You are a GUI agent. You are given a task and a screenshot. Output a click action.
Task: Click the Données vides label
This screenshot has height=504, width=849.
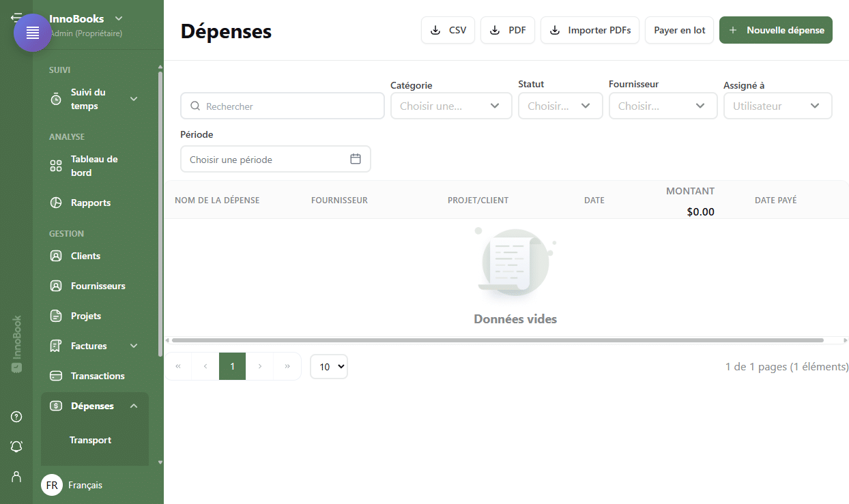(515, 318)
